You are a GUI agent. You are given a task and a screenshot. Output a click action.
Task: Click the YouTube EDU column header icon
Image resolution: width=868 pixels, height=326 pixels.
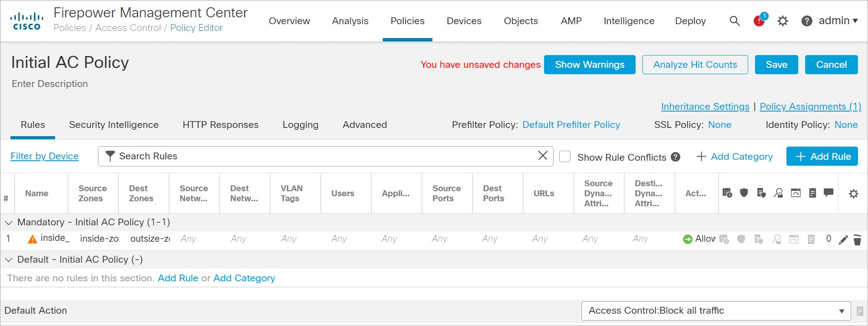tap(796, 193)
